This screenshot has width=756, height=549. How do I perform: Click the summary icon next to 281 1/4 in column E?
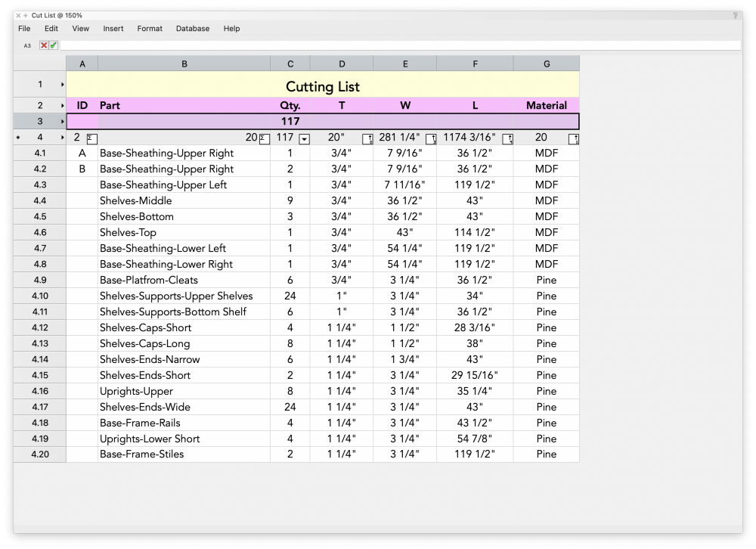432,139
